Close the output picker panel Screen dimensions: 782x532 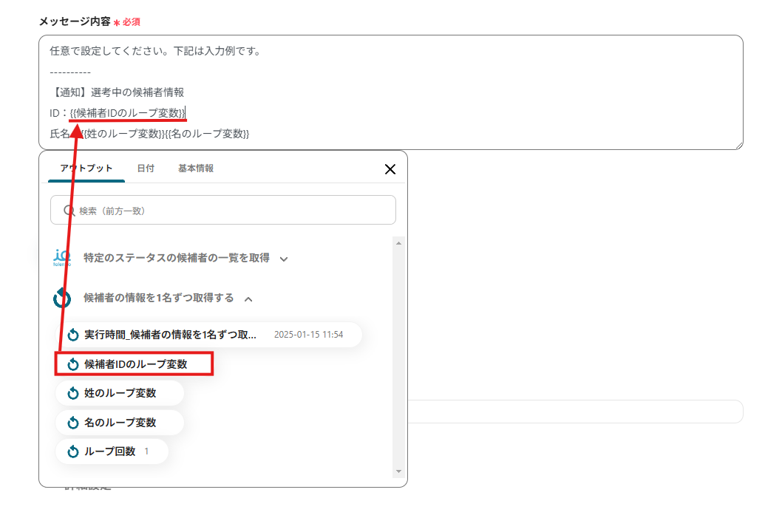click(390, 169)
